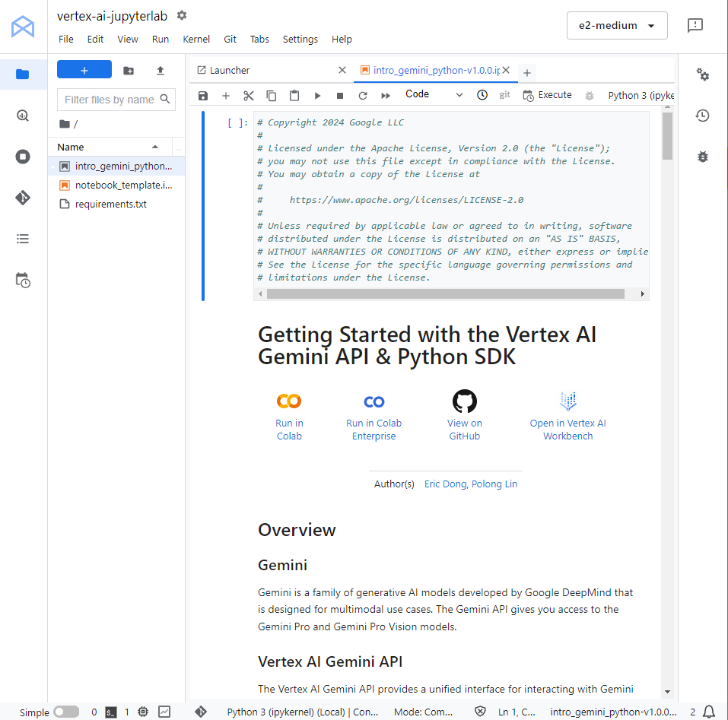Open the file browser sidebar icon
Screen dimensions: 728x720
pyautogui.click(x=22, y=75)
